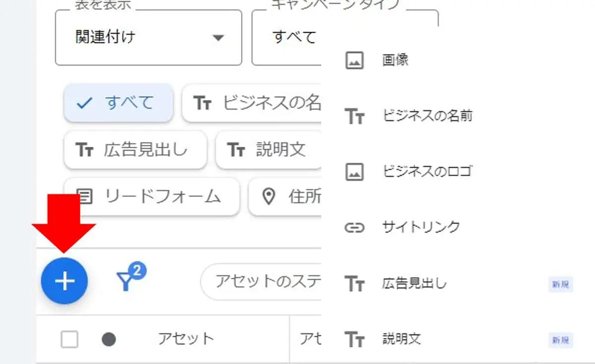This screenshot has height=364, width=595.
Task: Click the gray status dot column header
Action: [x=109, y=339]
